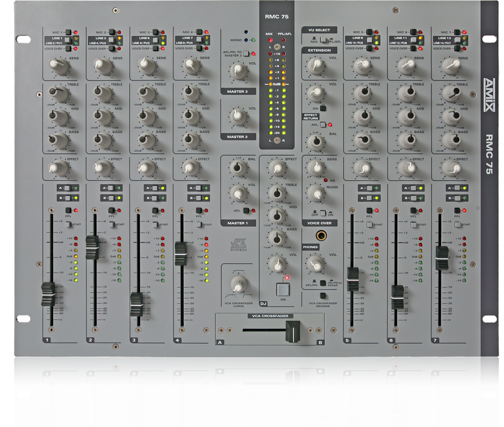Screen dimensions: 504x427
Task: Click the AMIX logo on right edge
Action: 489,95
